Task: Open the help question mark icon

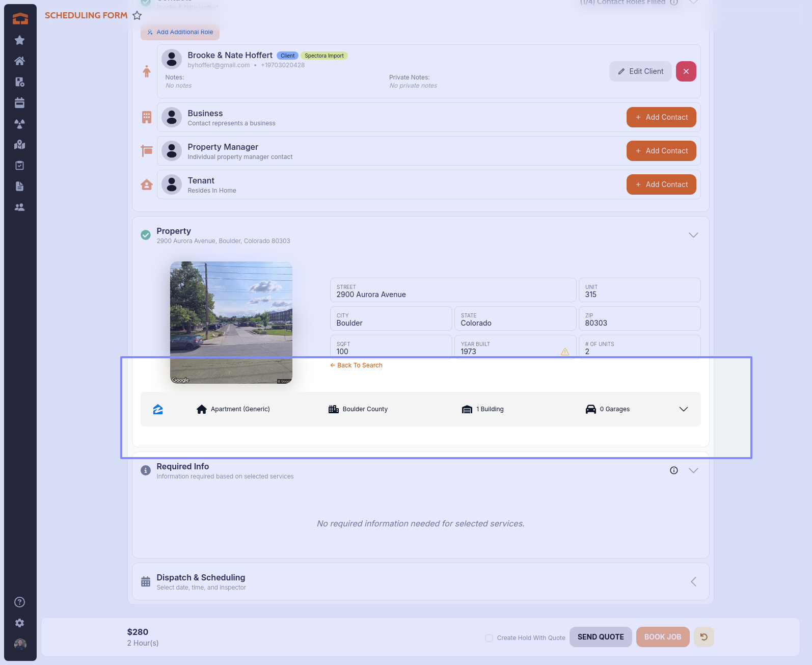Action: point(20,602)
